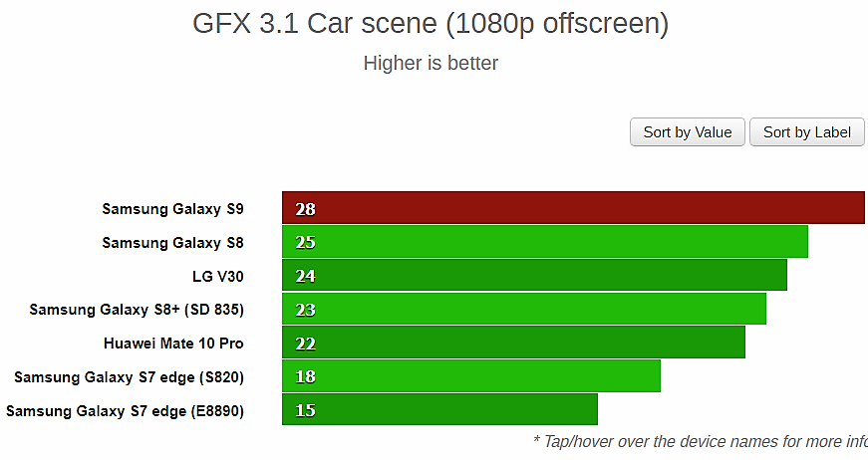Image resolution: width=868 pixels, height=460 pixels.
Task: Select the Samsung Galaxy S9 device name
Action: point(172,209)
